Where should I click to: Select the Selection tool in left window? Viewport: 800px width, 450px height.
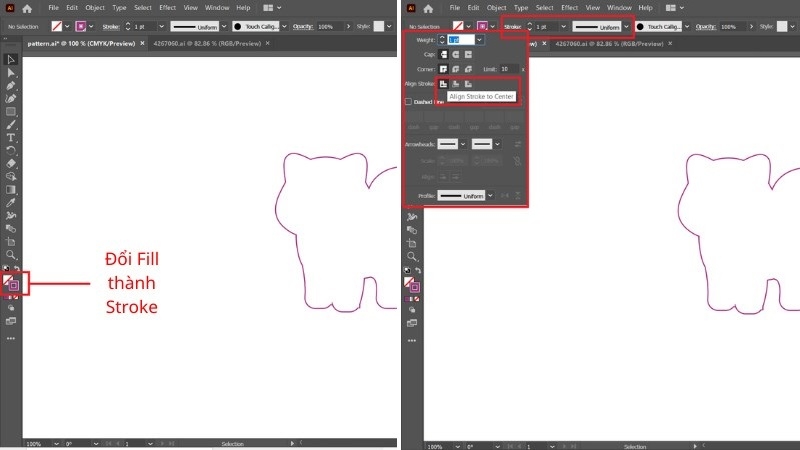11,60
